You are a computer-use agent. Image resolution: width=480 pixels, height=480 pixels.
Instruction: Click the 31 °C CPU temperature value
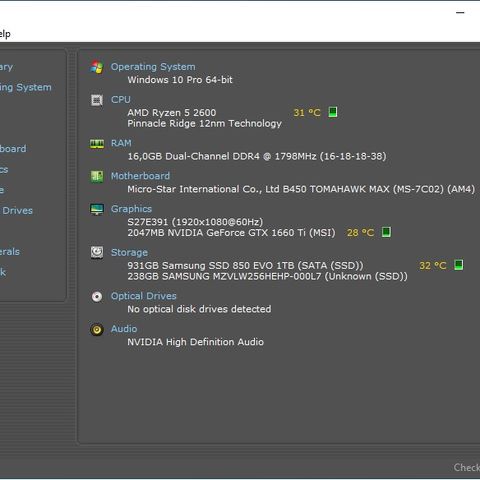307,113
